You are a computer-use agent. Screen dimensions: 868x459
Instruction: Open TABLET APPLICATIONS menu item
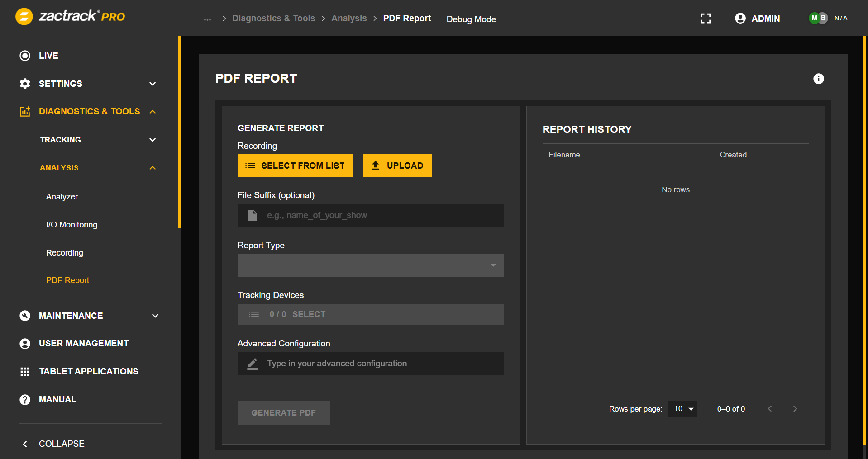pyautogui.click(x=89, y=372)
